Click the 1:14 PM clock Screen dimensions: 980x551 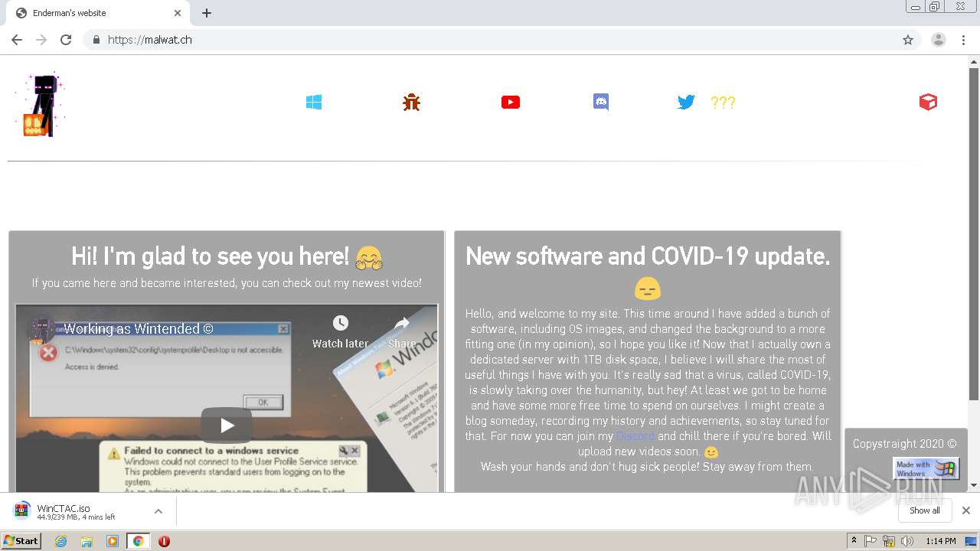click(x=941, y=541)
